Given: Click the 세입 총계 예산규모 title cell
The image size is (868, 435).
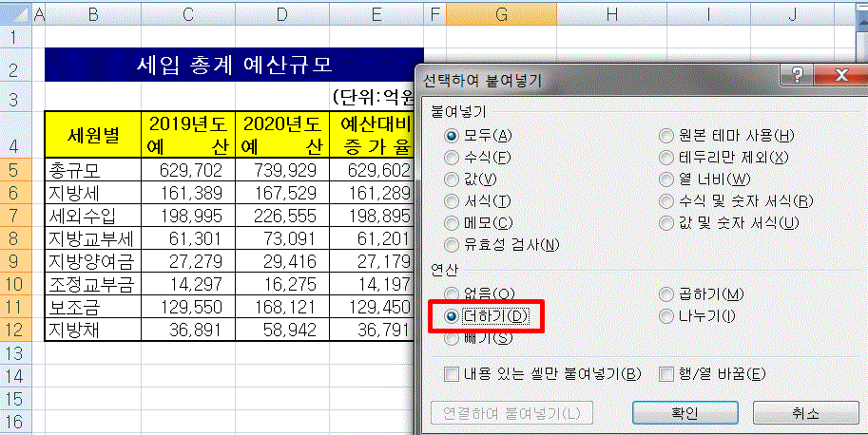Looking at the screenshot, I should (x=234, y=65).
